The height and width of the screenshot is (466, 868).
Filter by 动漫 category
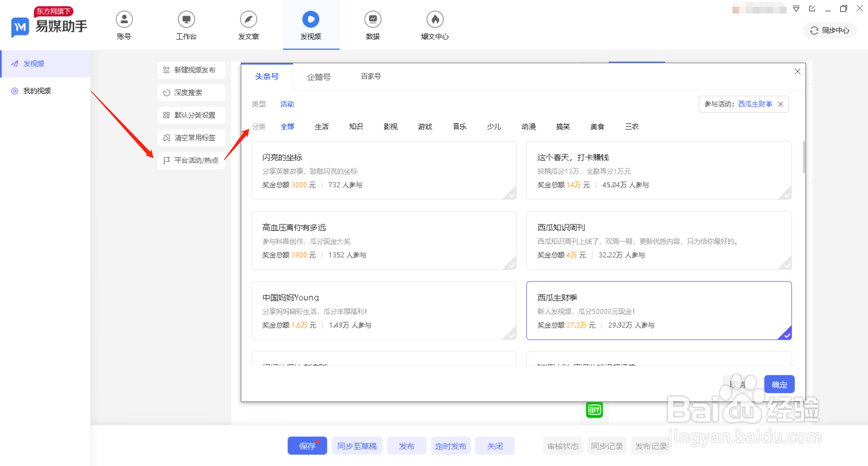coord(528,127)
